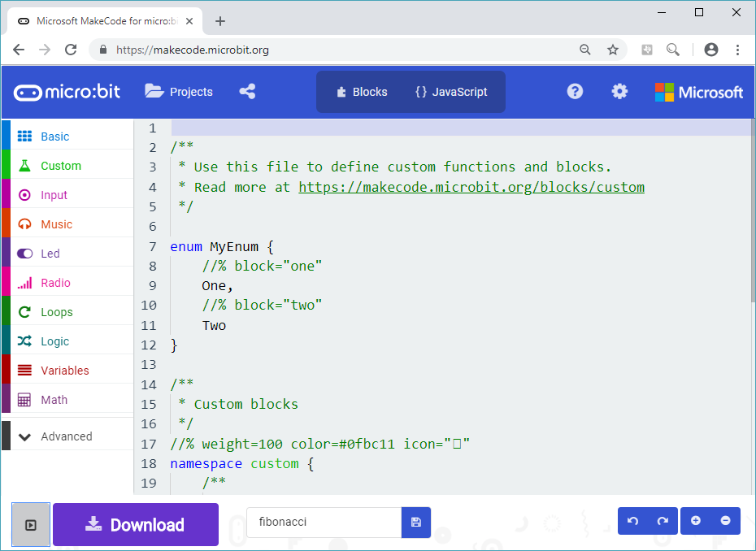Go forward in browser history
Screen dimensions: 756x551
(x=45, y=50)
